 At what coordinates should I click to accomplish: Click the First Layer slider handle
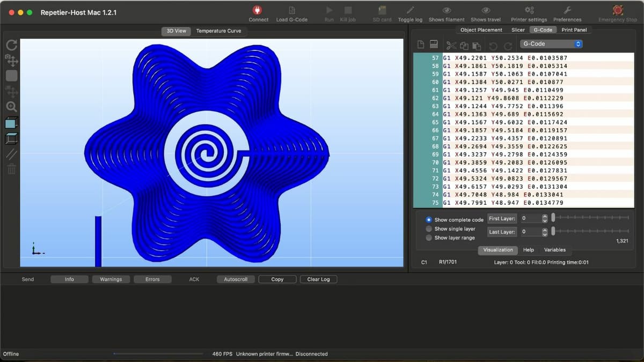tap(553, 218)
